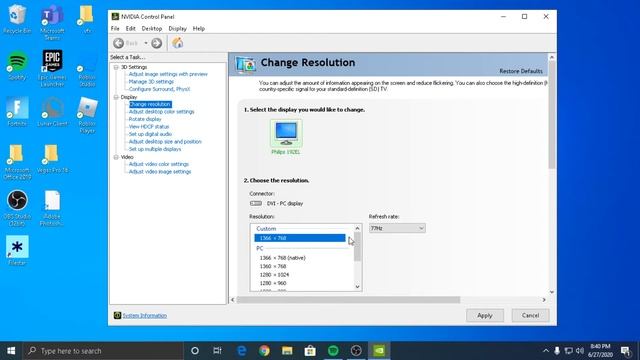
Task: Open the Adobe Photoshop file on desktop
Action: point(52,209)
